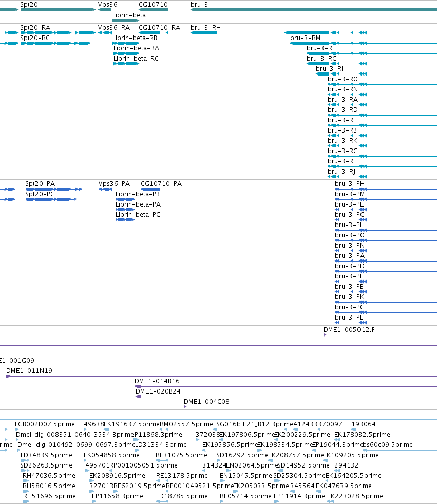The image size is (437, 504).
Task: Select the EST label 294132
Action: tap(347, 465)
